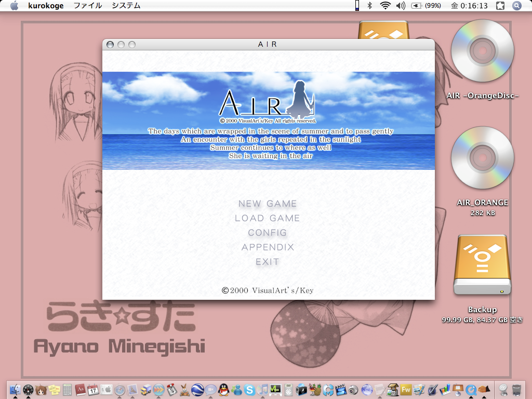The image size is (532, 399).
Task: Select the Backup FireWire drive icon
Action: point(483,265)
